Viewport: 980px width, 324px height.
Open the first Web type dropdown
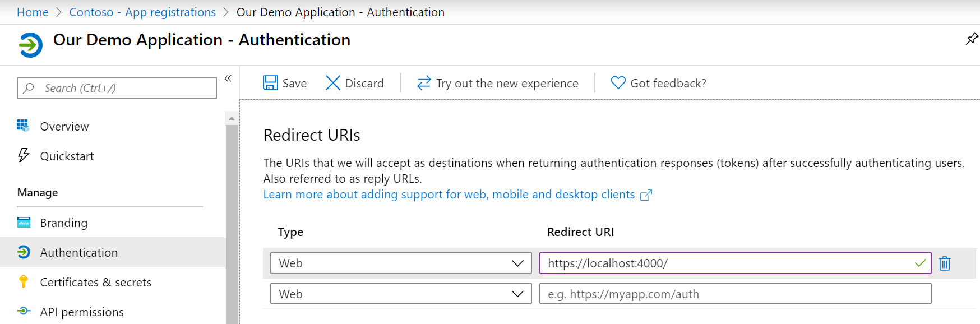(x=401, y=263)
